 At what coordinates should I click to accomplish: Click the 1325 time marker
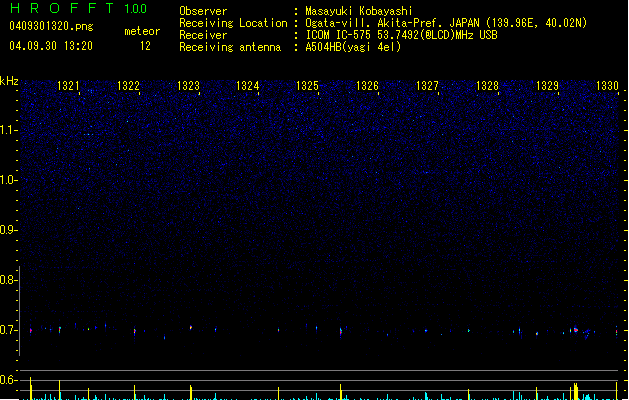pyautogui.click(x=307, y=86)
